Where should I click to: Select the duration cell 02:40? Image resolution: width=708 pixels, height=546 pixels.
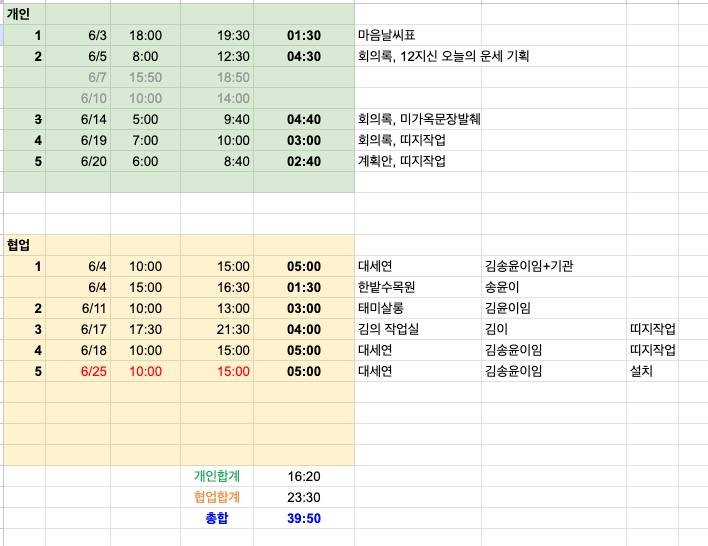pyautogui.click(x=304, y=161)
